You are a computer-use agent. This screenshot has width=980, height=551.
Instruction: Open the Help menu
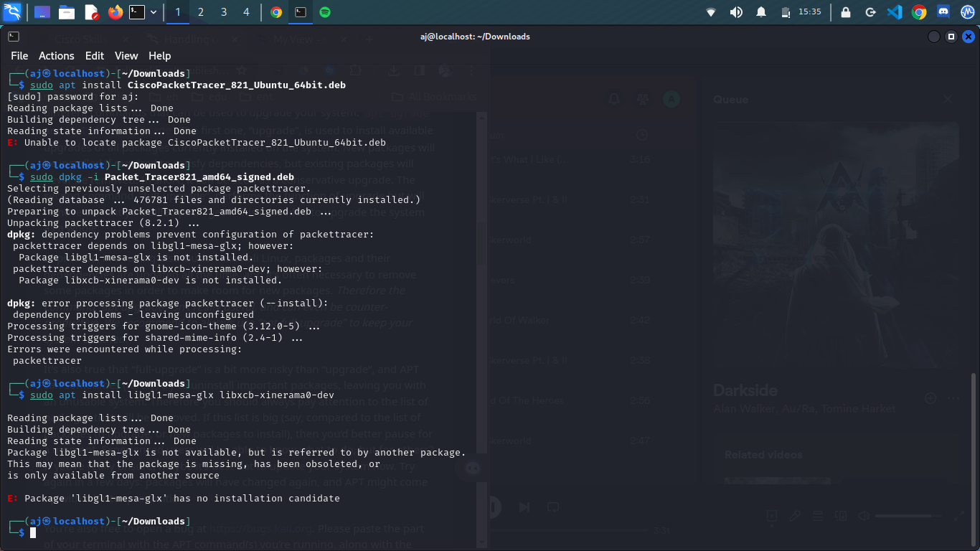coord(159,56)
